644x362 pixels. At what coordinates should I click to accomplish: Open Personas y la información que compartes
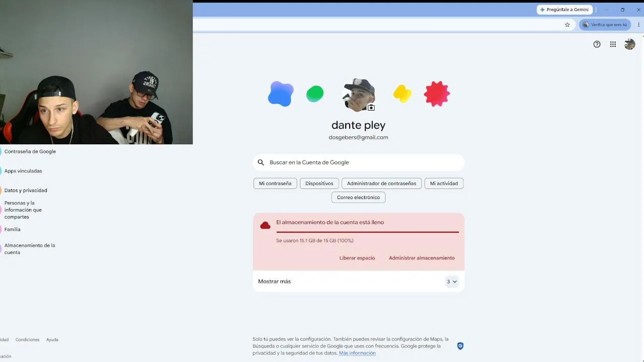(23, 210)
